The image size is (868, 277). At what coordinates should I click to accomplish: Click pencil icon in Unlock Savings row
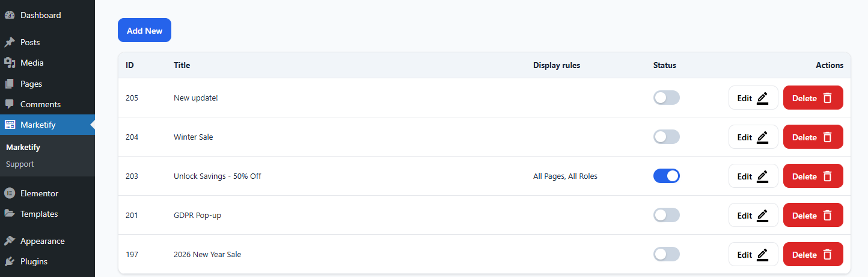click(763, 176)
